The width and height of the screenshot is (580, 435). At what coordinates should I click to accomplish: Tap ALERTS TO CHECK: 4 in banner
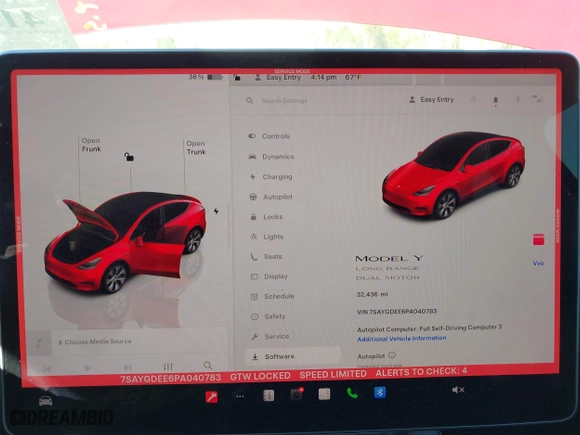tap(421, 371)
